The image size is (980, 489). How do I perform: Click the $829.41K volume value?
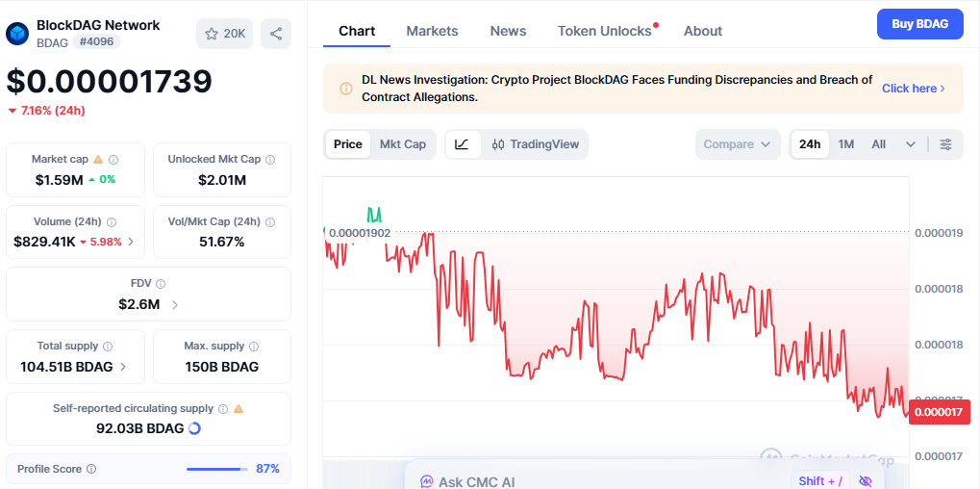coord(44,242)
